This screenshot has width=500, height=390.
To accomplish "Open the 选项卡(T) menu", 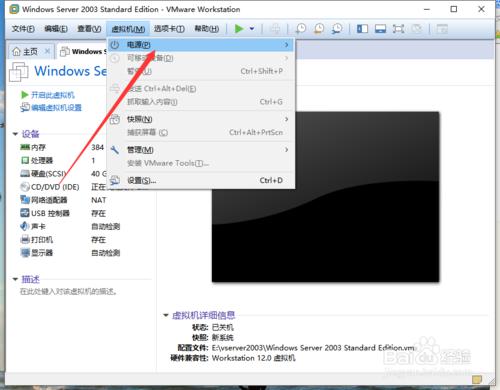I will pos(169,29).
